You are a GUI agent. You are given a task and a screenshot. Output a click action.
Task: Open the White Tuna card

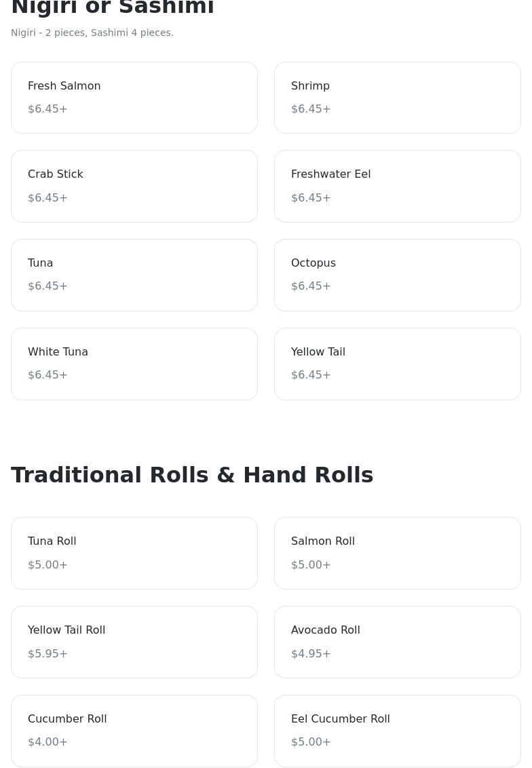point(134,364)
